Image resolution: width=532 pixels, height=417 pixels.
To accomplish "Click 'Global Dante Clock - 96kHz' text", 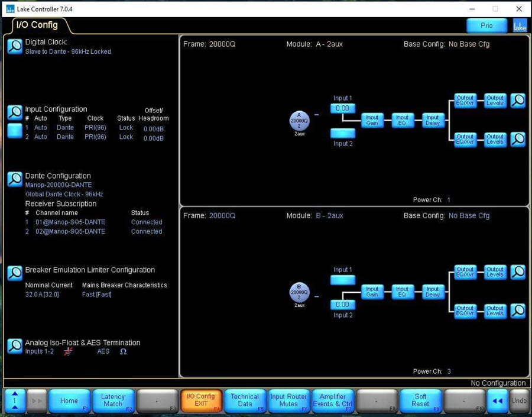I will tap(64, 194).
